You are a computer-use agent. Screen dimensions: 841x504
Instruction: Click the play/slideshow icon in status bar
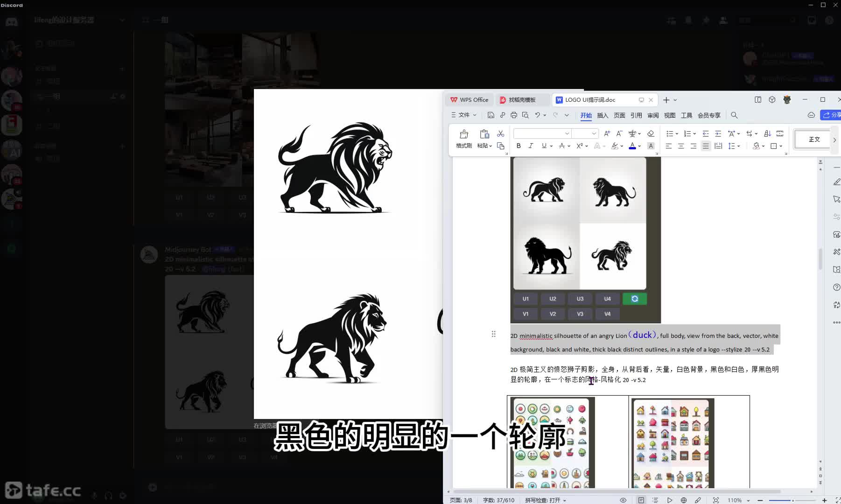click(670, 500)
